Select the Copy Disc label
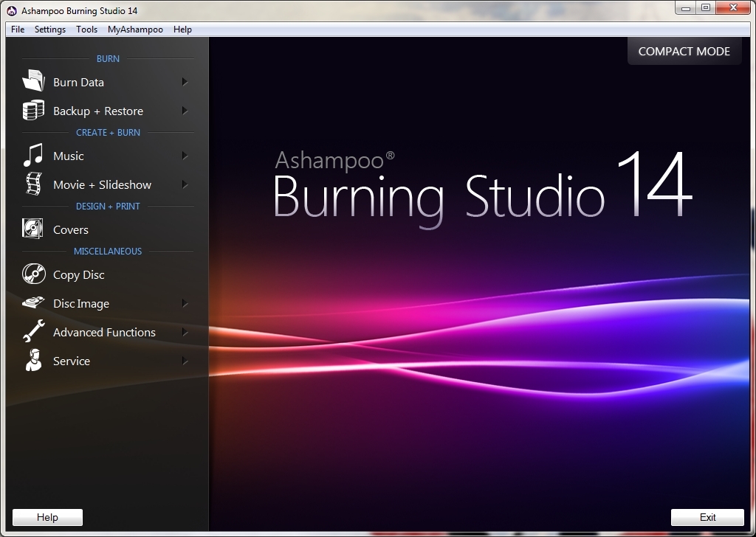 [78, 275]
